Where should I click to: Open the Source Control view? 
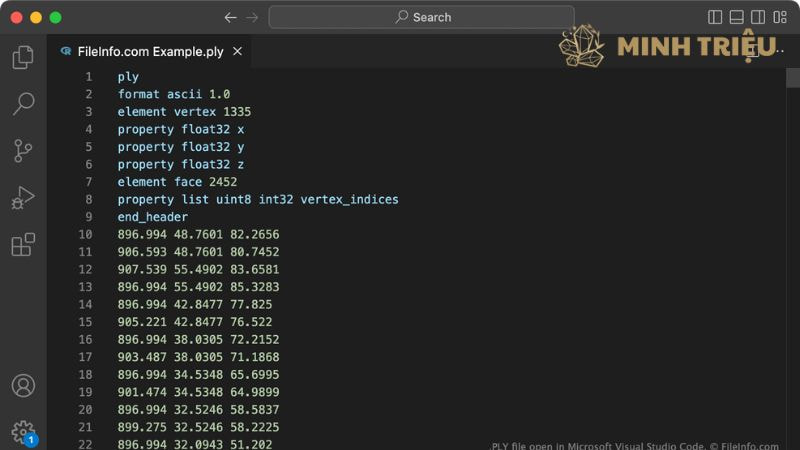(x=23, y=150)
